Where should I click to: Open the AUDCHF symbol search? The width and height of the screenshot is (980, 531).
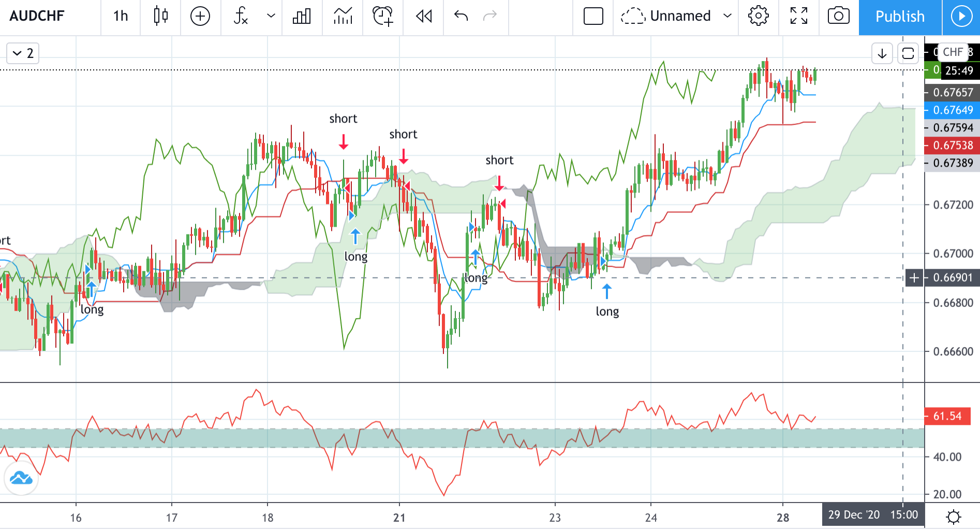point(37,16)
